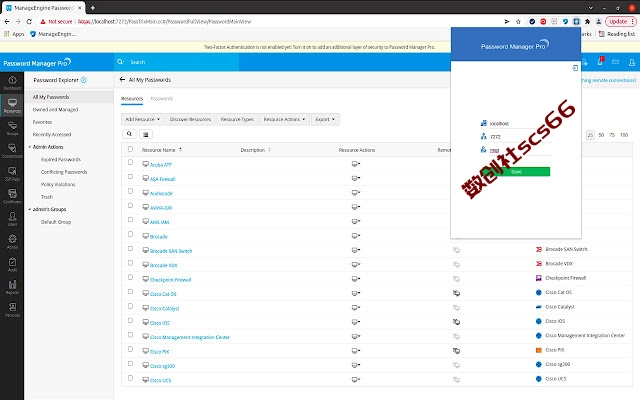Viewport: 640px width, 400px height.
Task: Check the box for Brocade SAN Switch
Action: (130, 249)
